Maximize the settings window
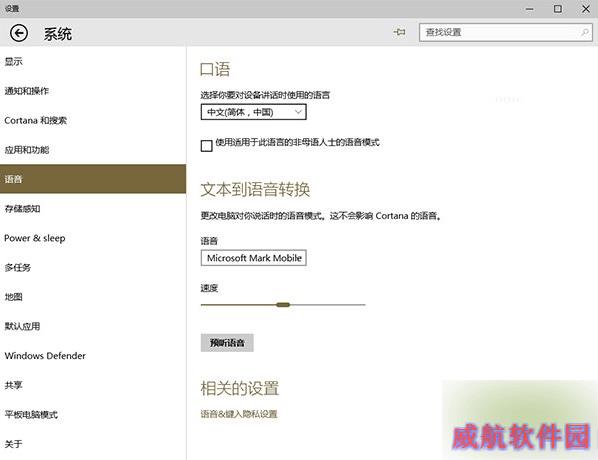The width and height of the screenshot is (598, 460). [558, 9]
